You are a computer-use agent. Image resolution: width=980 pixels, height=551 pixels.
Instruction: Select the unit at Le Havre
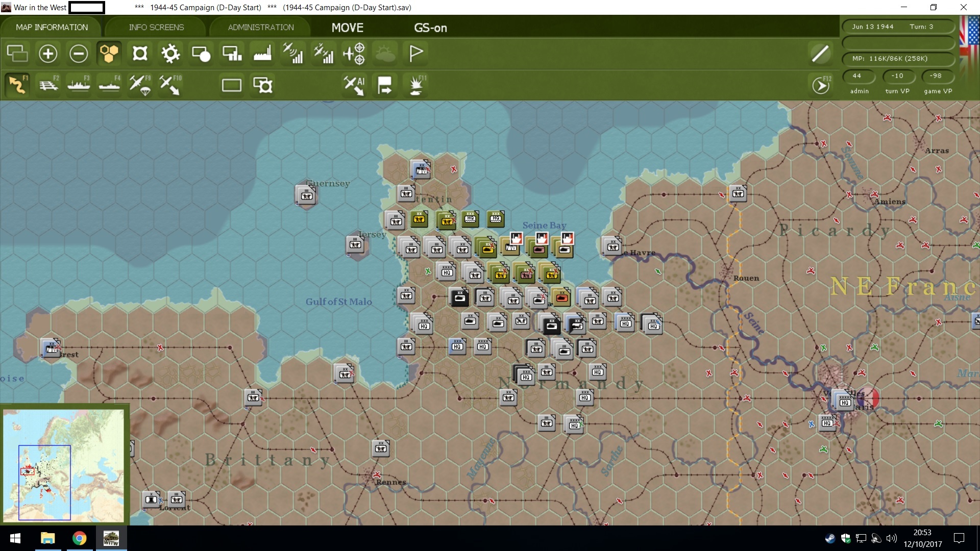(612, 246)
